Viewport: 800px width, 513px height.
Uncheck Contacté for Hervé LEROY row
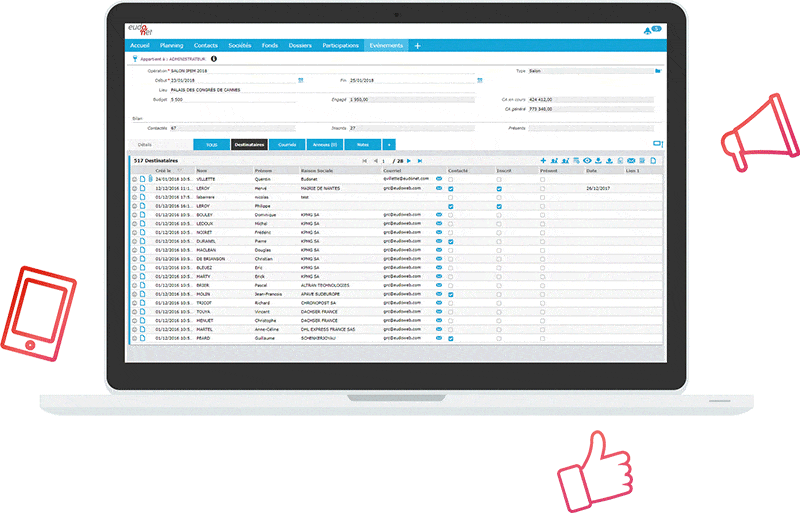point(451,189)
